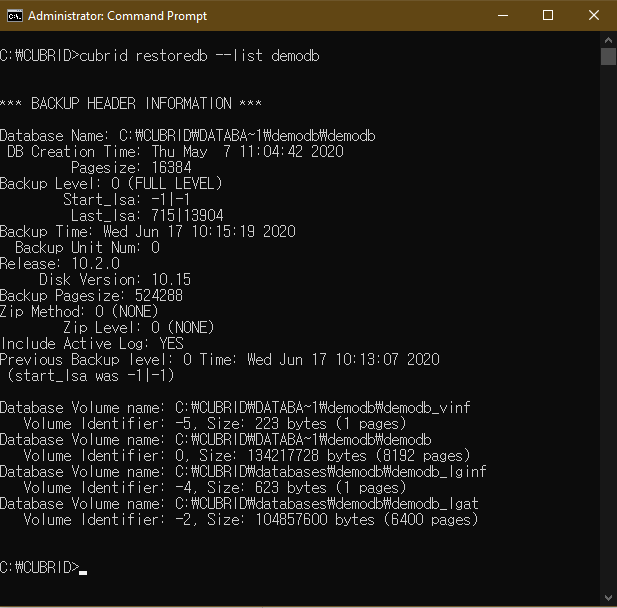Open the Command Prompt system menu icon
Image resolution: width=617 pixels, height=608 pixels.
(15, 16)
